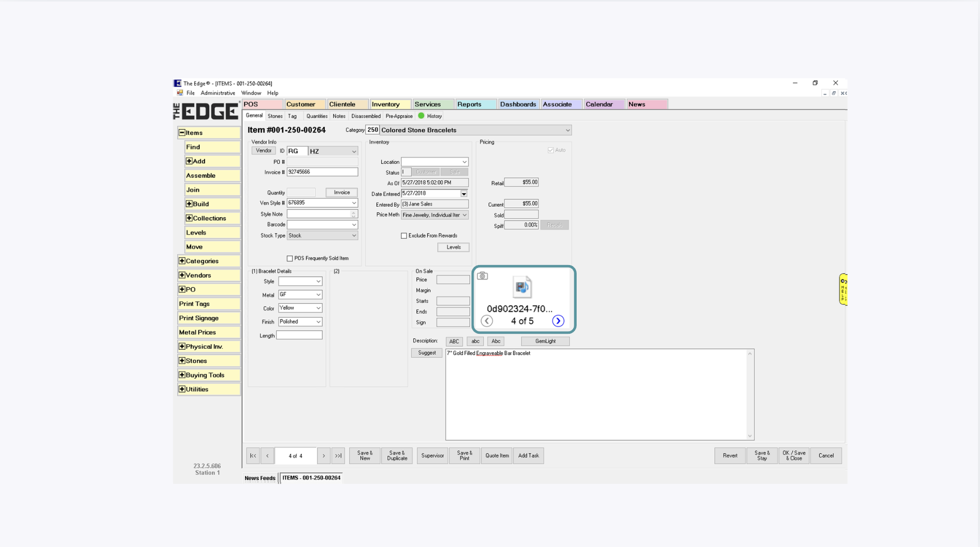Click the Vendor button
The height and width of the screenshot is (547, 980).
pos(263,150)
